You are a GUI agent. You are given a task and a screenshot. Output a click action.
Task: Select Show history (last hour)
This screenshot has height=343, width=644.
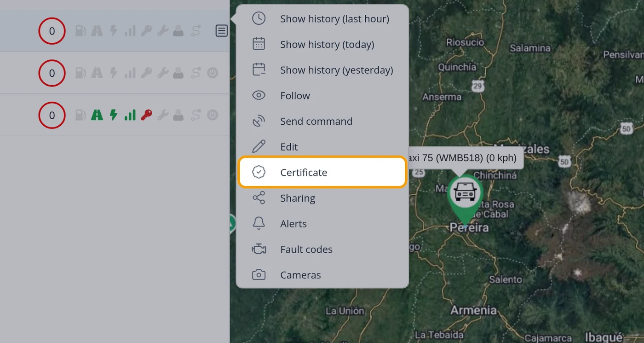(322, 19)
